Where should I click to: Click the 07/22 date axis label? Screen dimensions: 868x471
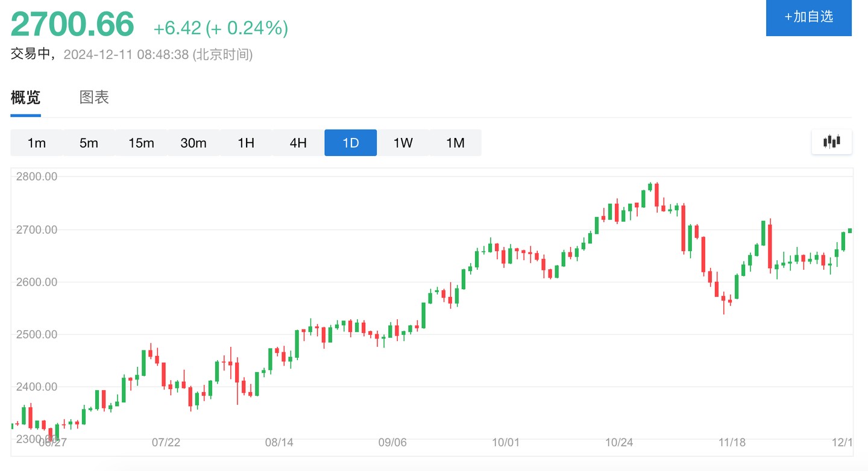coord(166,443)
